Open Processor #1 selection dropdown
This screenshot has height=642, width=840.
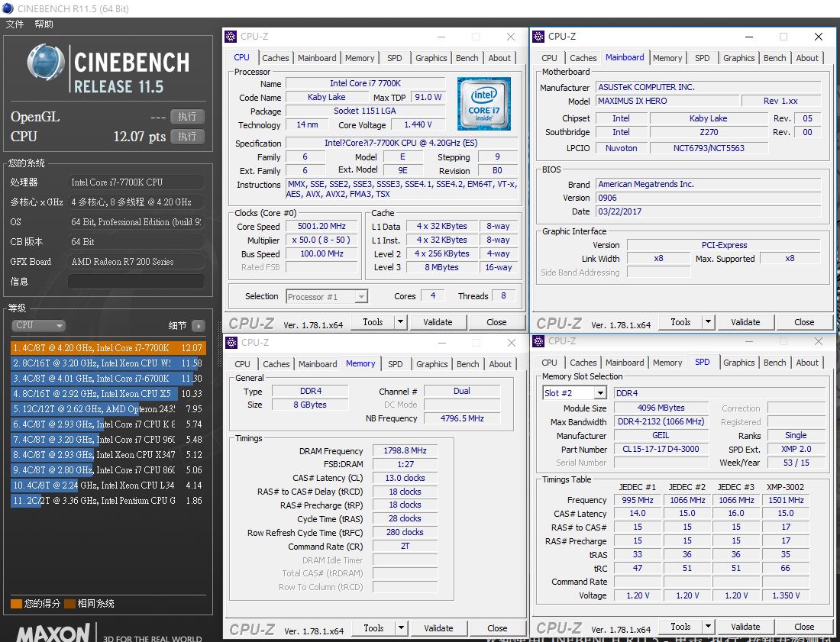326,297
